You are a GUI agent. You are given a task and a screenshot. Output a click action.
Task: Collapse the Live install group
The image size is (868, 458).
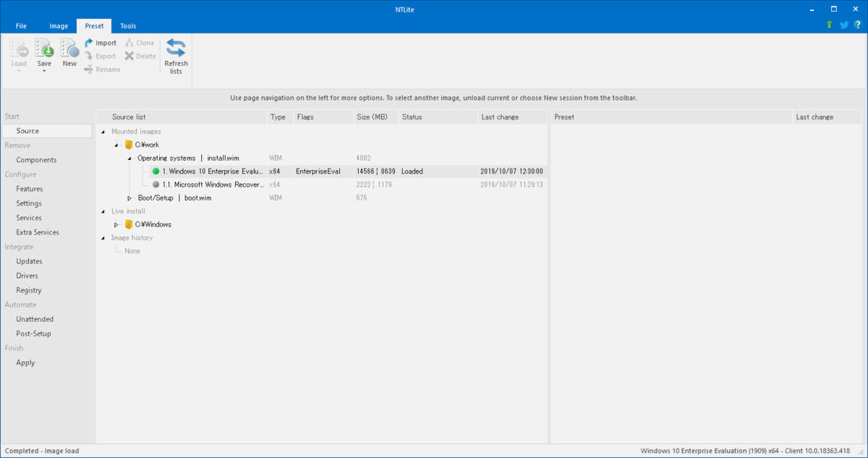coord(103,211)
